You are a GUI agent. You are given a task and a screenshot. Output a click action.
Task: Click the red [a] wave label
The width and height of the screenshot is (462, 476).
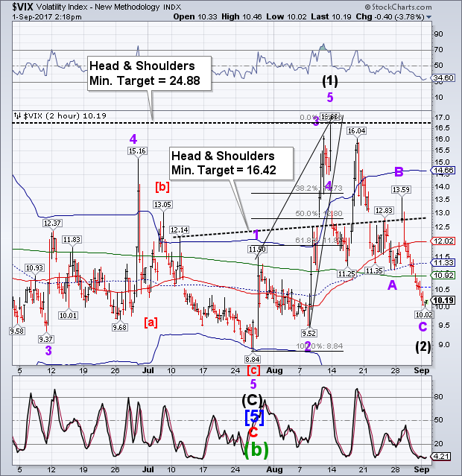tap(151, 323)
